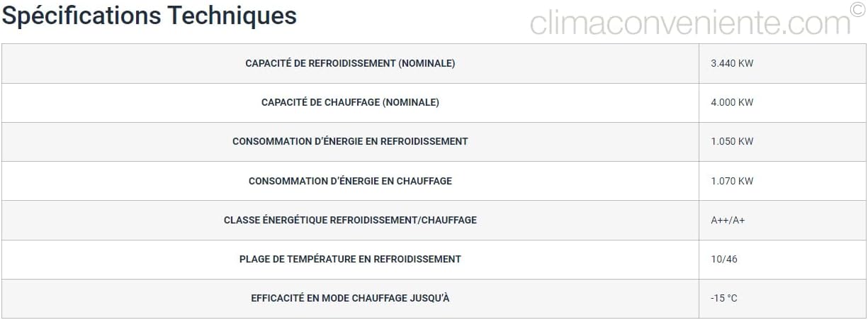The image size is (868, 320).
Task: Click the word Techniques in the title
Action: coord(232,16)
